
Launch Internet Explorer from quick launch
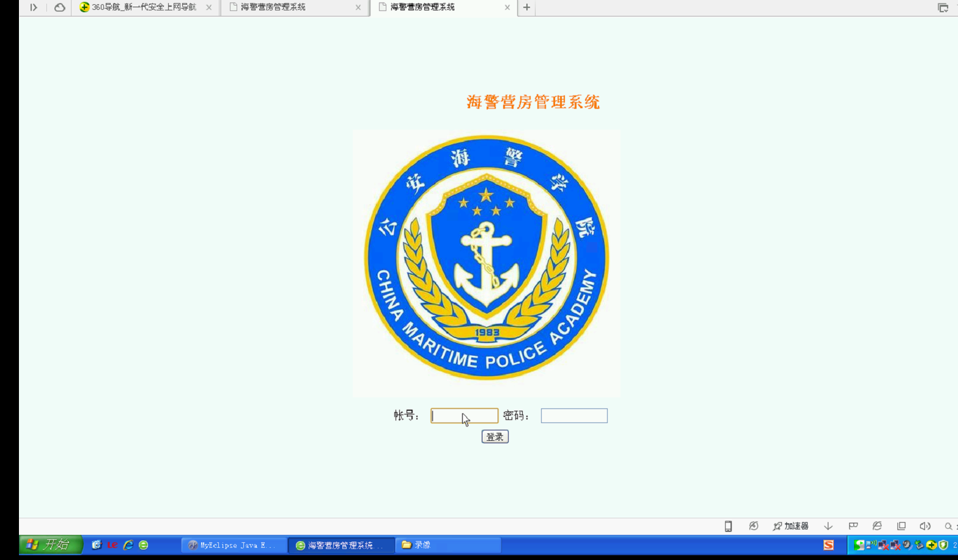pos(128,545)
